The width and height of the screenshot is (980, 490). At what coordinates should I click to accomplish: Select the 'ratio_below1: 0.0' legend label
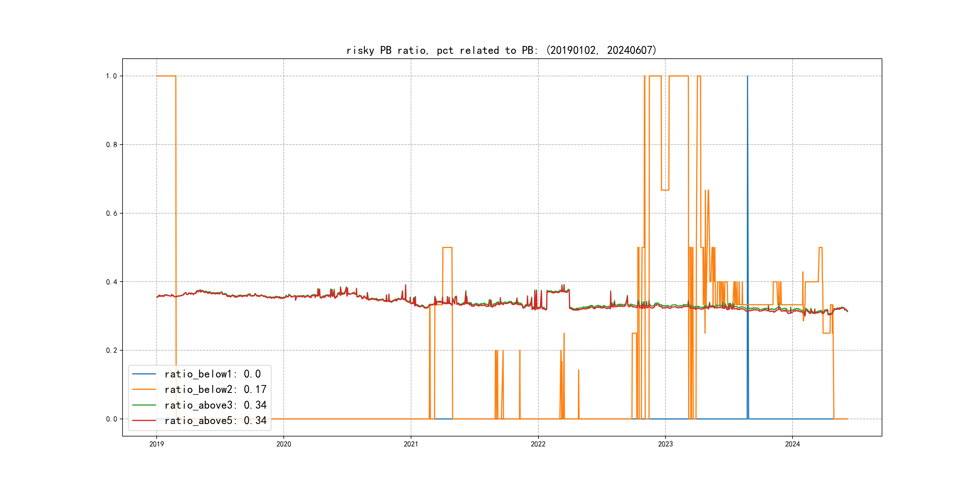212,374
